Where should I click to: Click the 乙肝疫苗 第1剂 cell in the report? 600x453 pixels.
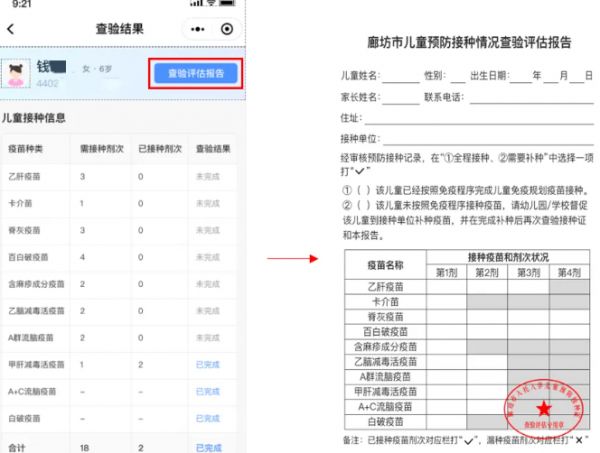click(447, 286)
